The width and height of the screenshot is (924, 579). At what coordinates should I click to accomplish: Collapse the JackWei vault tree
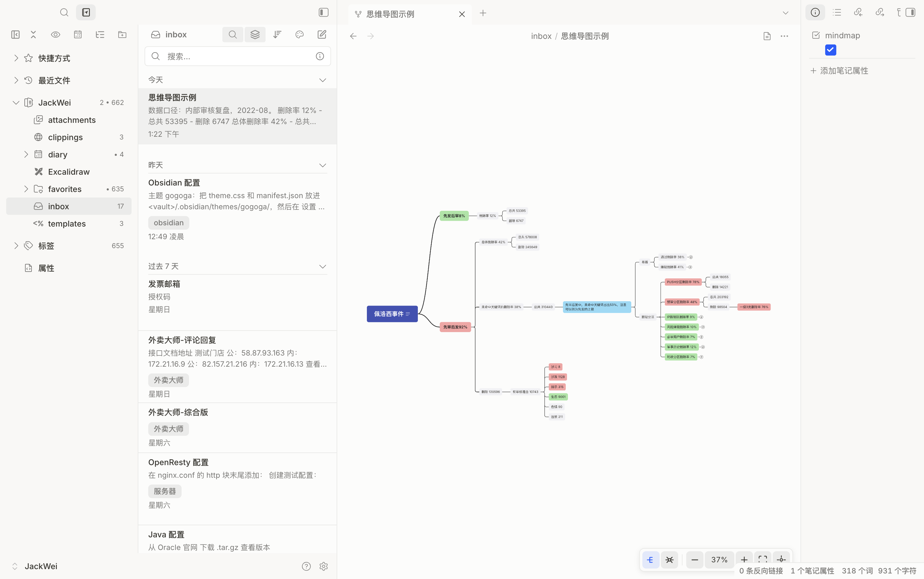tap(16, 103)
